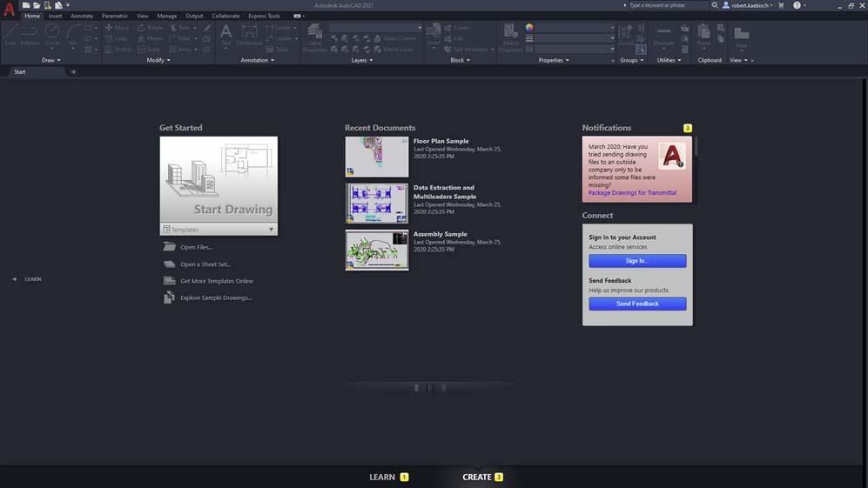Select the Polyline tool
868x488 pixels.
tap(30, 34)
